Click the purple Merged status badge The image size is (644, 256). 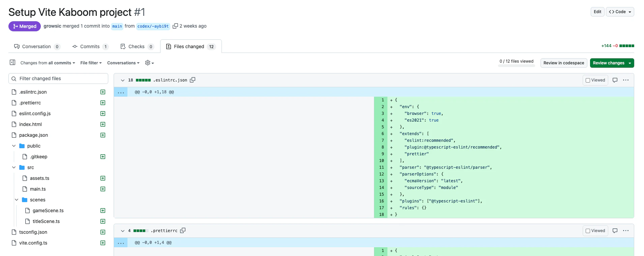25,26
